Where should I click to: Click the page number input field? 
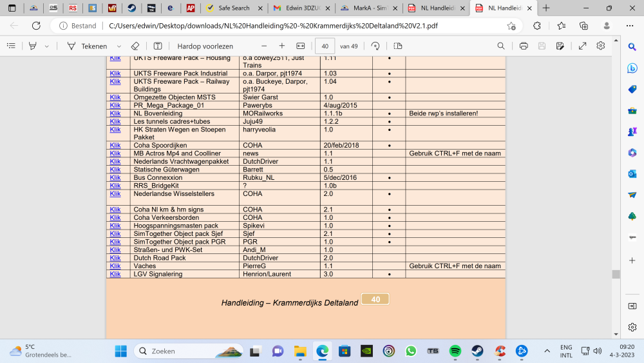pos(325,46)
